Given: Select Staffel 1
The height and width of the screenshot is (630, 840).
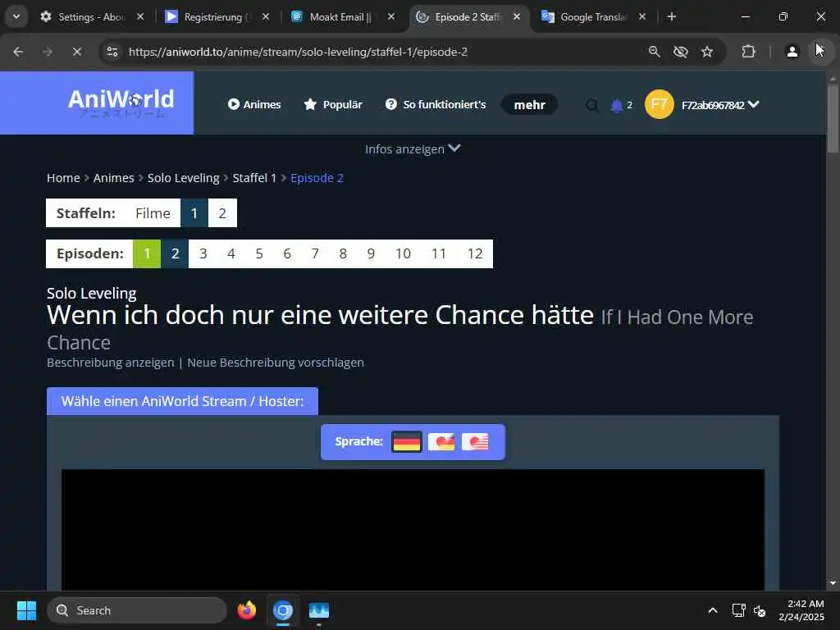Looking at the screenshot, I should (x=194, y=213).
